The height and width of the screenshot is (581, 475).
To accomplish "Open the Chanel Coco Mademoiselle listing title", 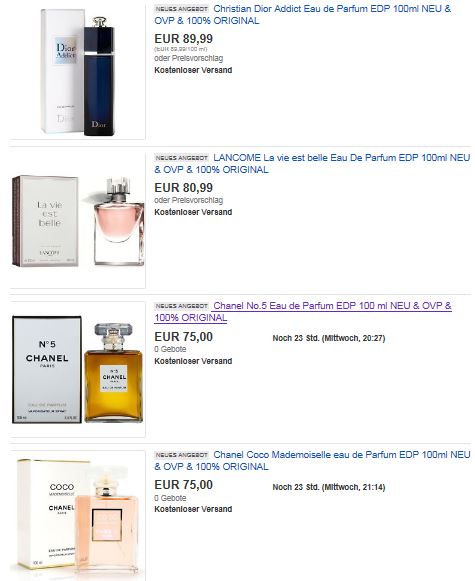I will (312, 460).
